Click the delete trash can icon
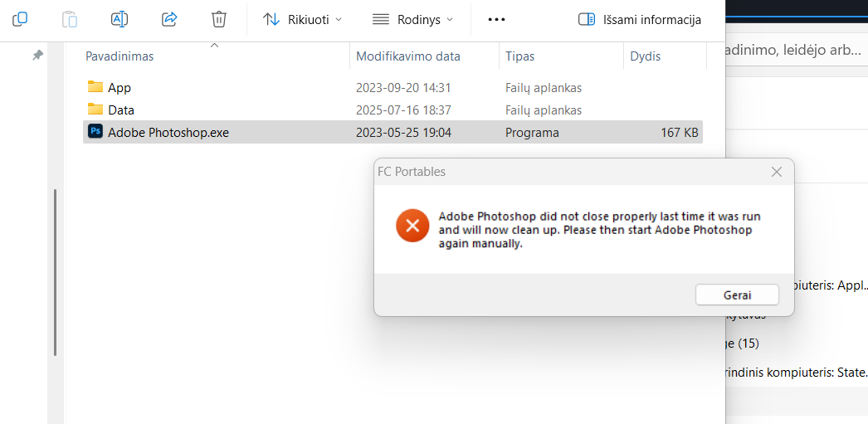Viewport: 868px width, 424px height. pos(219,19)
